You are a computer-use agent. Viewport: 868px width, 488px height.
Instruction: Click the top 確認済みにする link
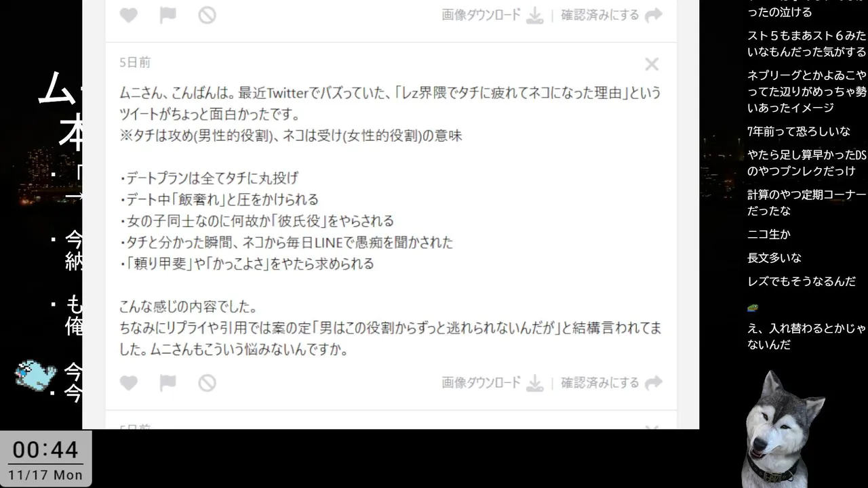click(x=600, y=15)
